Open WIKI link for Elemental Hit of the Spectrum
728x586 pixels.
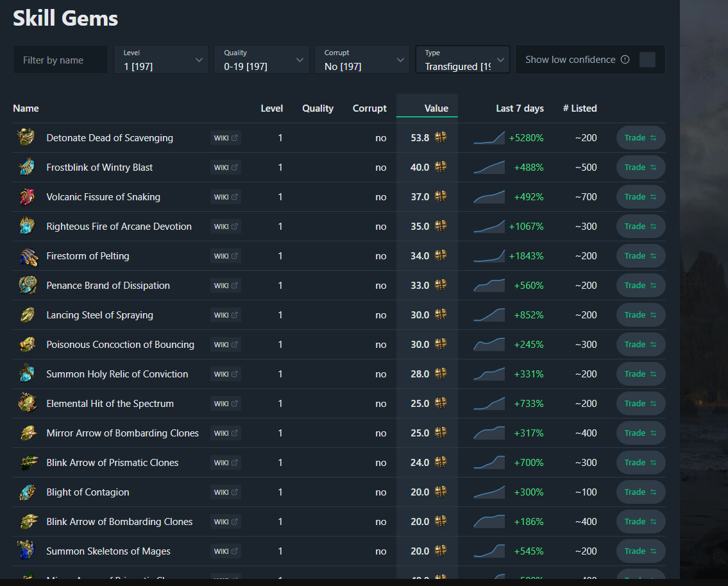pyautogui.click(x=226, y=403)
